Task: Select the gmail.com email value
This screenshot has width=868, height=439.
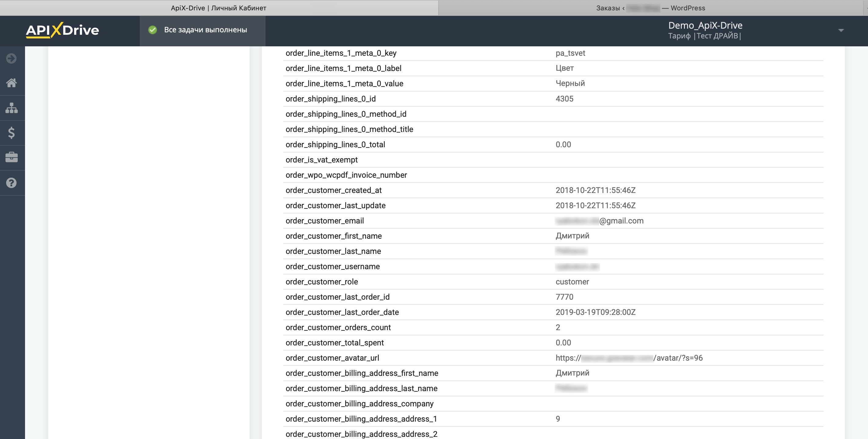Action: click(599, 220)
